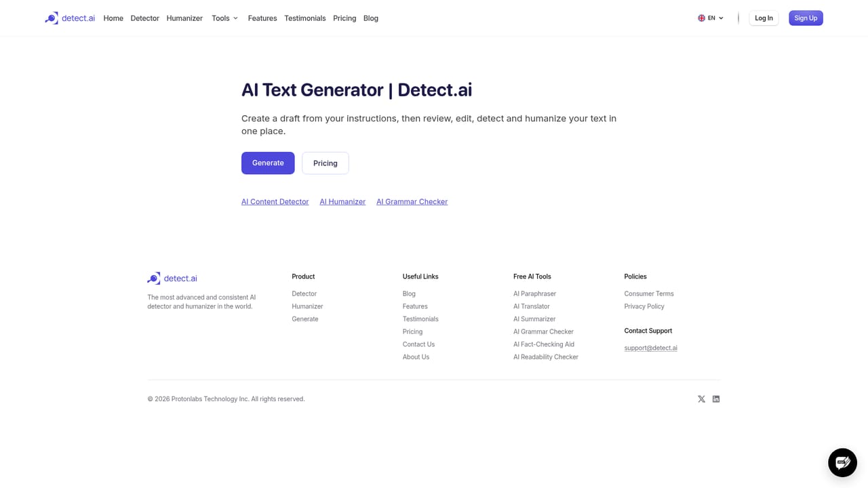The width and height of the screenshot is (868, 488).
Task: Open the About Us footer link
Action: pos(416,357)
